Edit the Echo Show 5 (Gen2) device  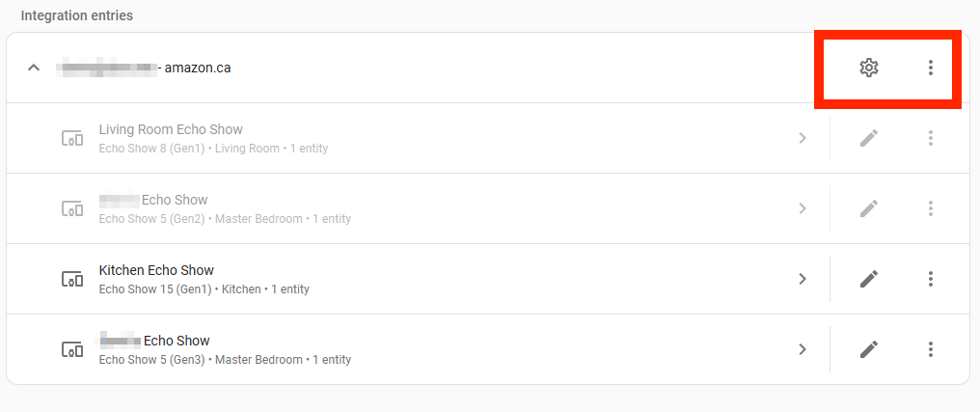[x=869, y=208]
